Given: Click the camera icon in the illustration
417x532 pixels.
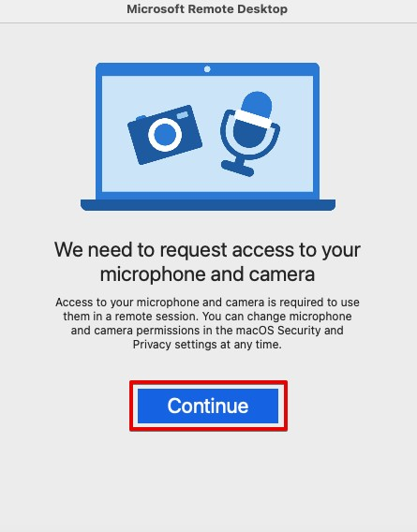Looking at the screenshot, I should 165,135.
